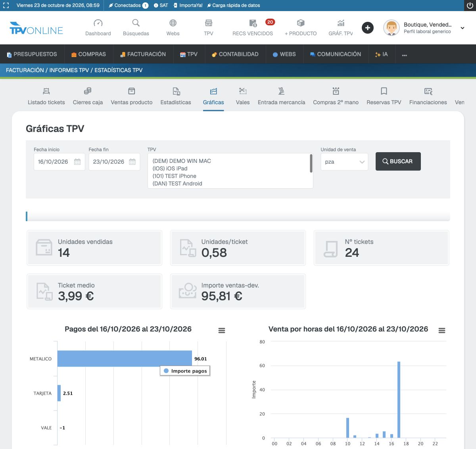Click the round black plus button

368,28
